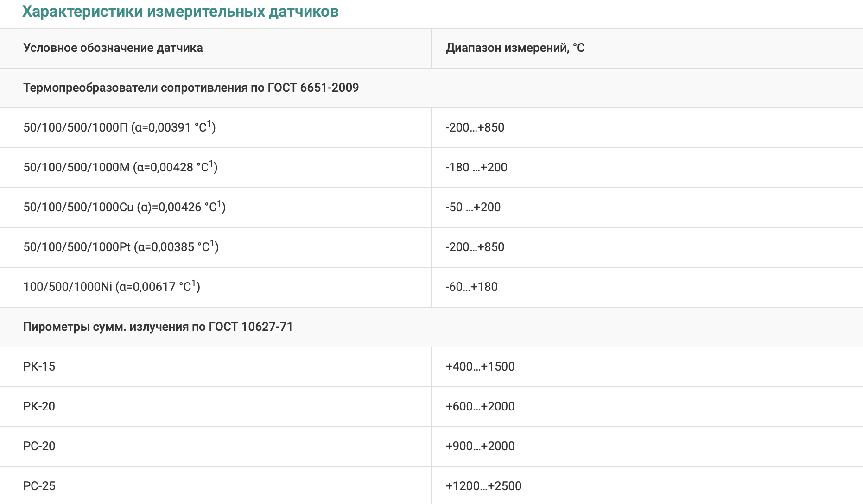Viewport: 863px width, 504px height.
Task: Click the 50/100/500/1000Cu sensor cell
Action: (x=124, y=207)
